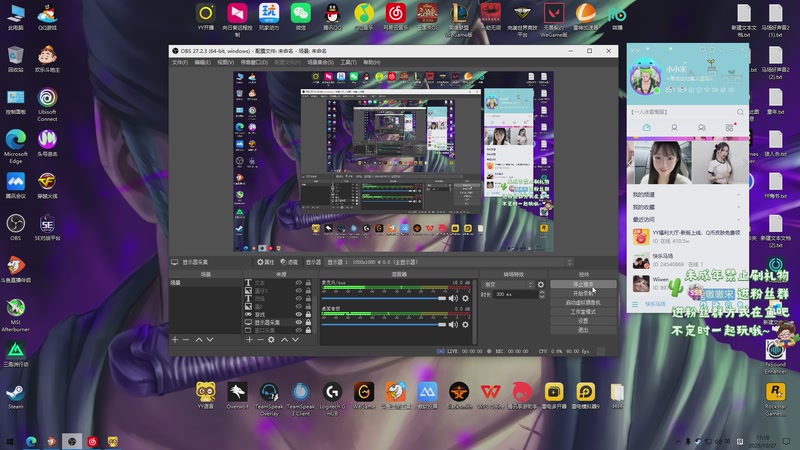
Task: Open the 停靠窗口(D) menu in OBS
Action: pyautogui.click(x=254, y=62)
